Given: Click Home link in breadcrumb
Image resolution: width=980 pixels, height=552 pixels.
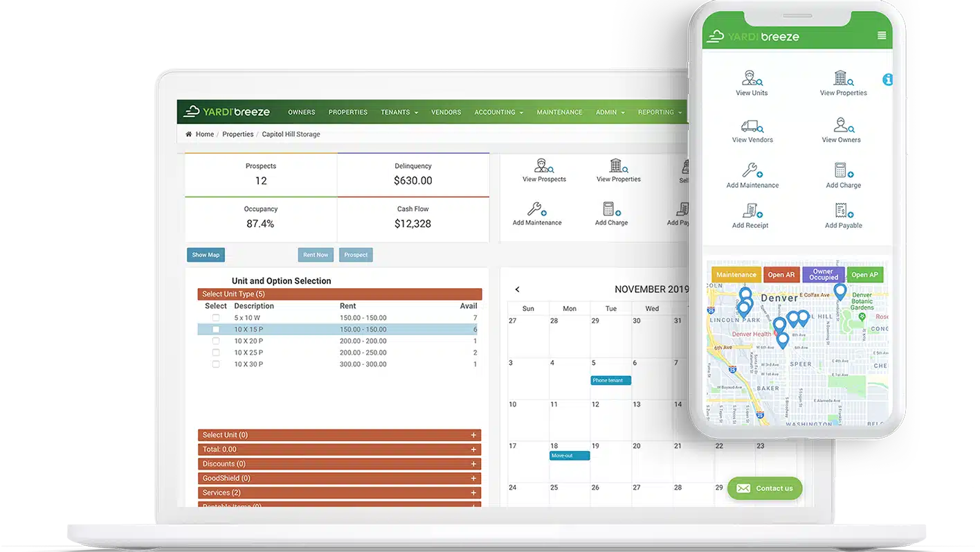Looking at the screenshot, I should coord(205,134).
